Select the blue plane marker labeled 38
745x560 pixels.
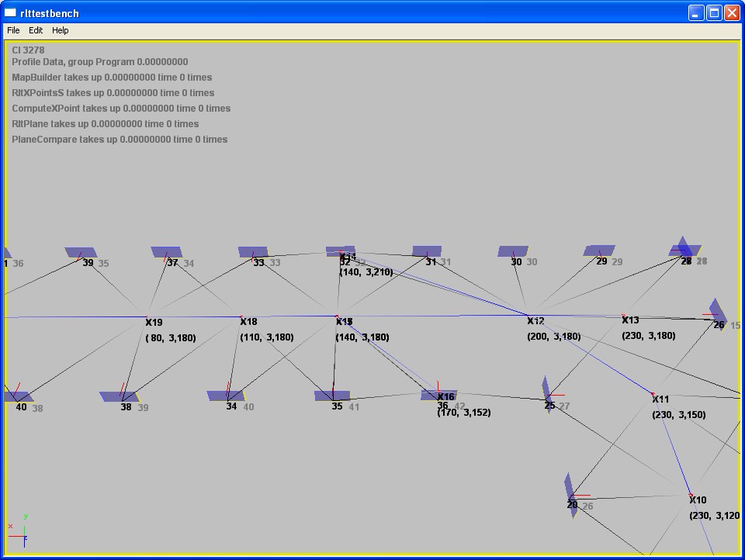pos(119,396)
